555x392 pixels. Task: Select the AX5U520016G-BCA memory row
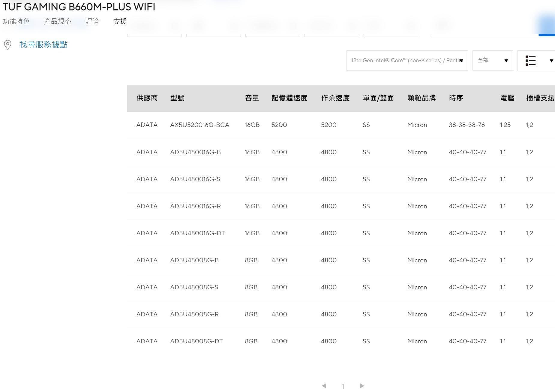(x=199, y=125)
